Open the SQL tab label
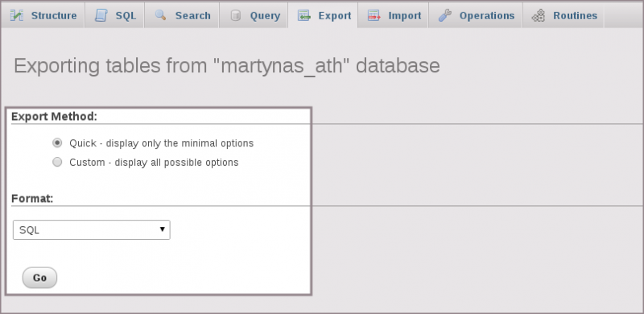The height and width of the screenshot is (314, 644). click(x=126, y=15)
